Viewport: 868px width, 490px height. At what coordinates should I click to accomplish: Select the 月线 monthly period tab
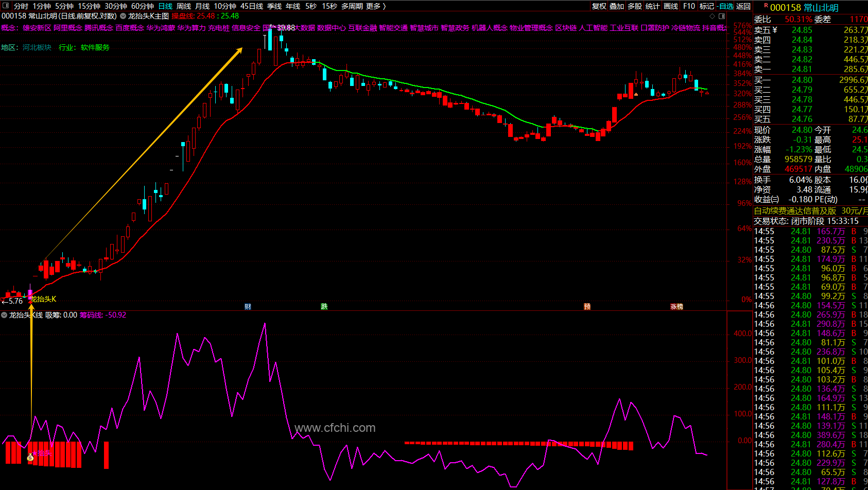click(x=202, y=6)
